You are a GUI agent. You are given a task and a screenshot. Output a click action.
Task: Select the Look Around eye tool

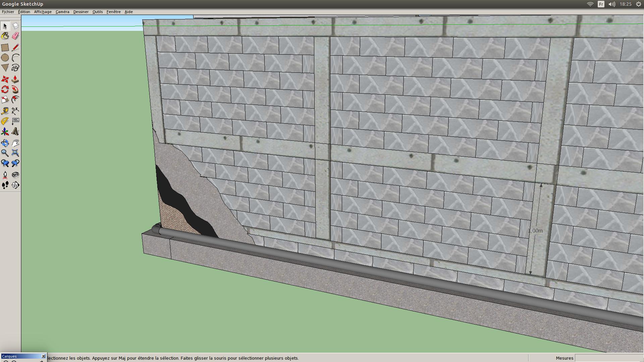(15, 175)
